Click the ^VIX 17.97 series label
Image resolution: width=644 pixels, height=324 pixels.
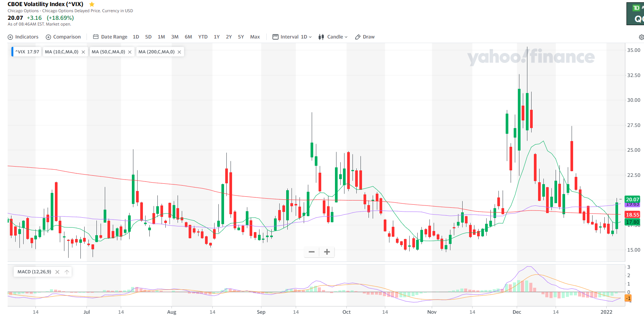(x=27, y=52)
